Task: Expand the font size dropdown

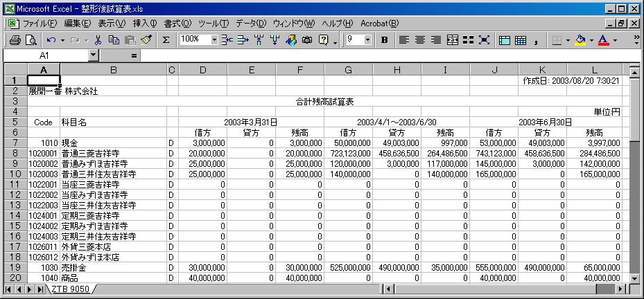Action: tap(368, 39)
